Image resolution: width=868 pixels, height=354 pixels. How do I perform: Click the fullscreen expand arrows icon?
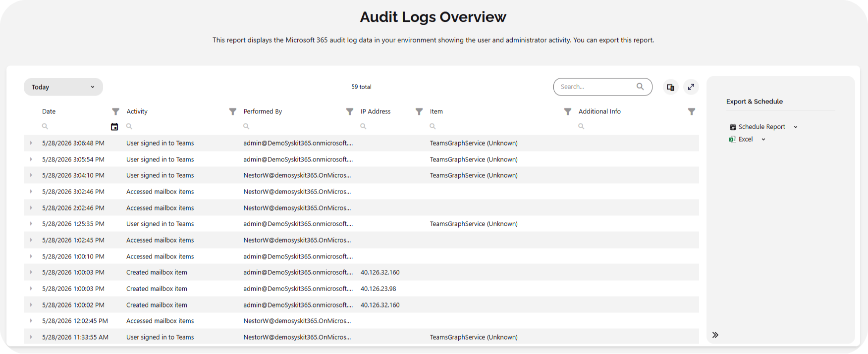[691, 87]
